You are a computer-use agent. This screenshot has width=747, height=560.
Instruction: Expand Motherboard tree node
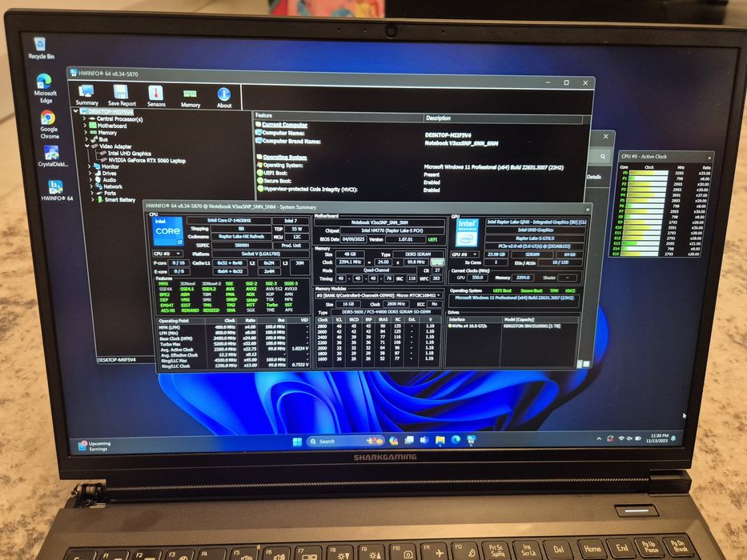[x=86, y=126]
